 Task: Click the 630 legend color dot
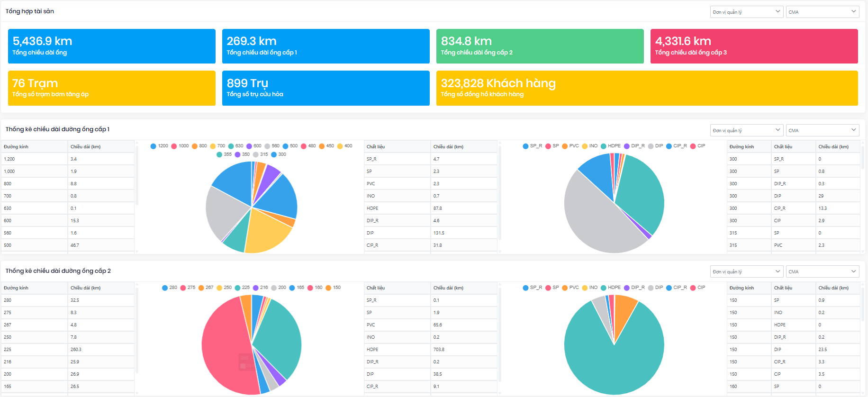pyautogui.click(x=231, y=146)
